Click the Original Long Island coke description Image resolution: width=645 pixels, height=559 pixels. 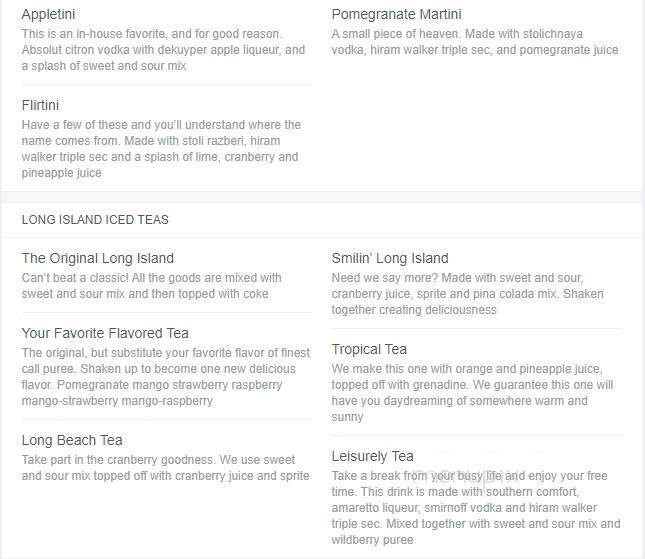[151, 286]
